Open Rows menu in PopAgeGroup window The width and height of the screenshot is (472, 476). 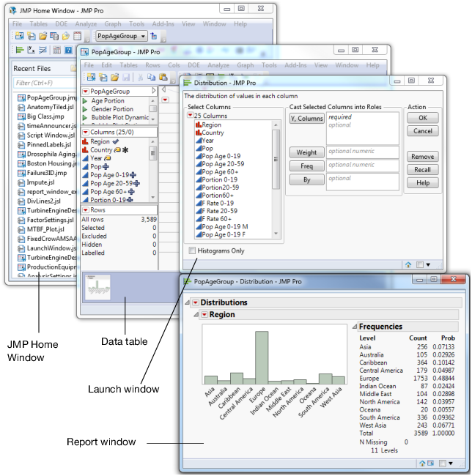152,65
